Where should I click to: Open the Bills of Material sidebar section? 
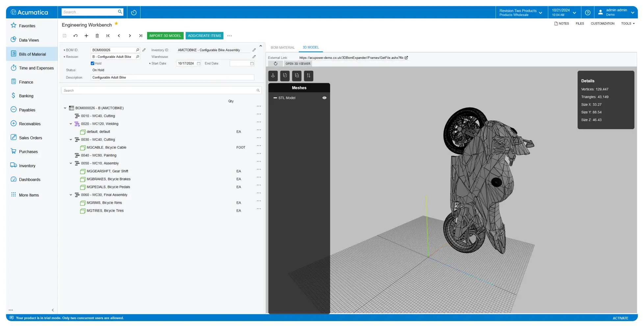coord(32,54)
